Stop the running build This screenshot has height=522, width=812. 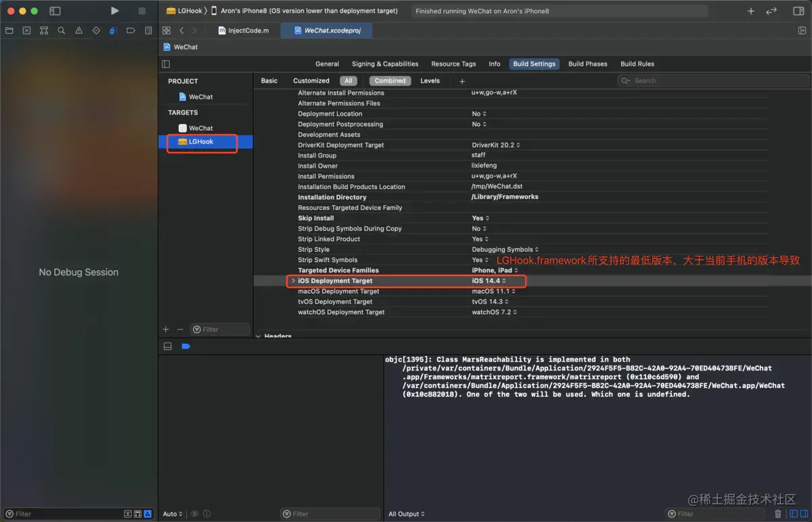(142, 11)
